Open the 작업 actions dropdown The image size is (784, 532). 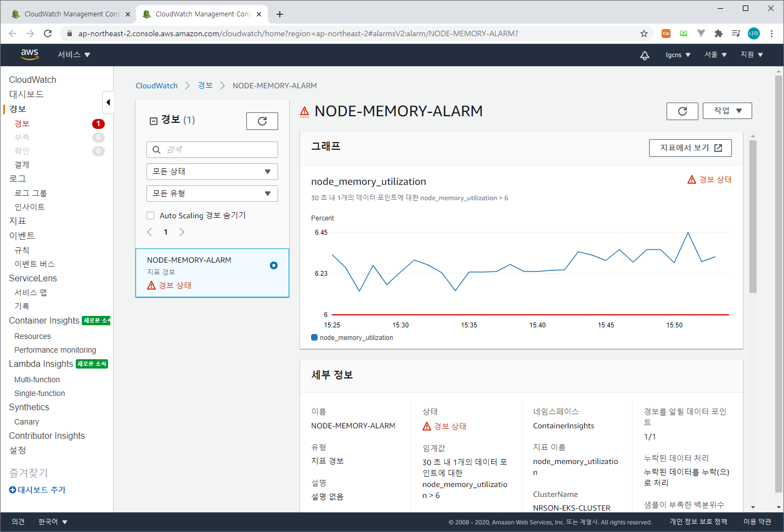pyautogui.click(x=727, y=111)
